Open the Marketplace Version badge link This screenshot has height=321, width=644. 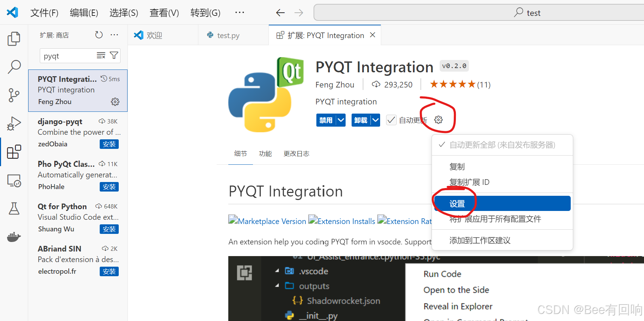tap(267, 221)
